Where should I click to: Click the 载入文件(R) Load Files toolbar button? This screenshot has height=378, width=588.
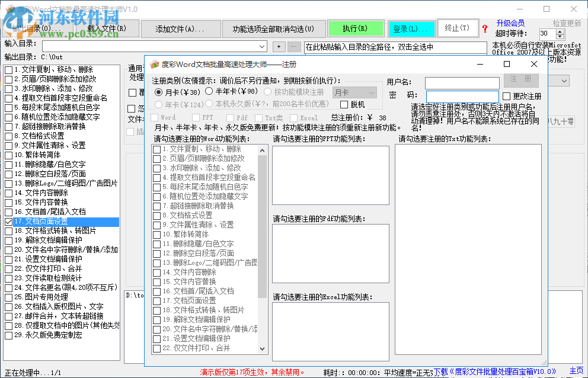(107, 28)
